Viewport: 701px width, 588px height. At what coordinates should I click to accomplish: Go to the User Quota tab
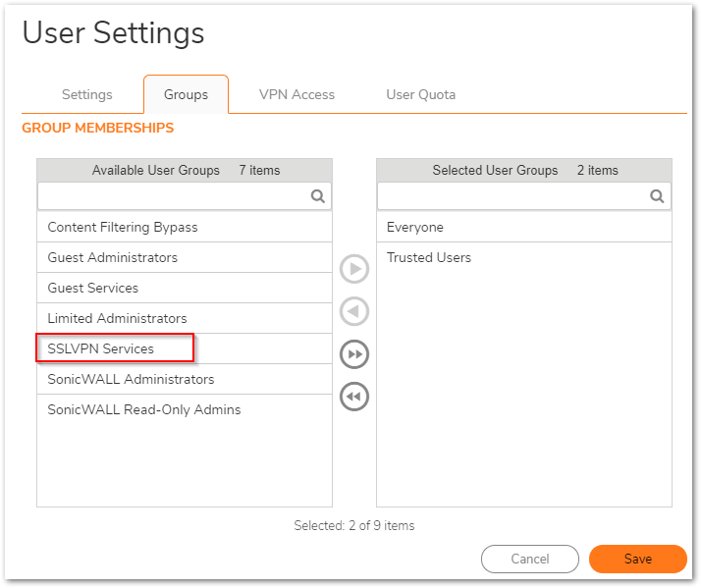pos(420,95)
